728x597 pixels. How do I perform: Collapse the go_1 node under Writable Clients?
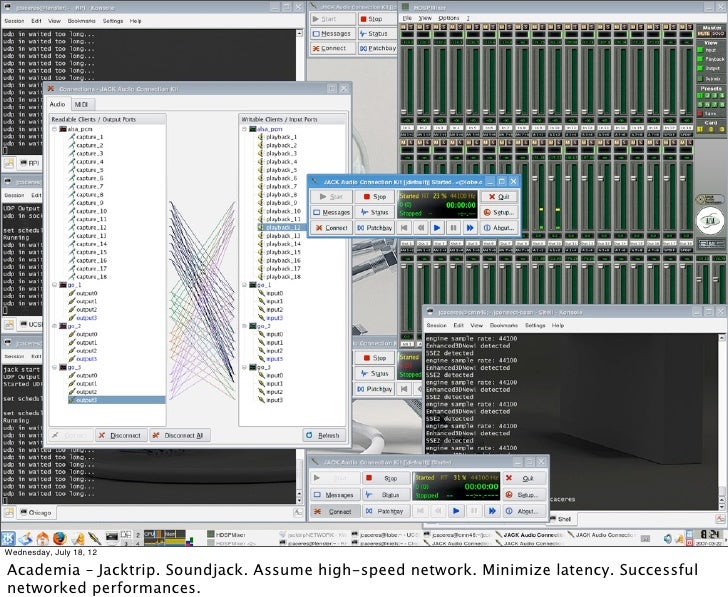(x=245, y=284)
